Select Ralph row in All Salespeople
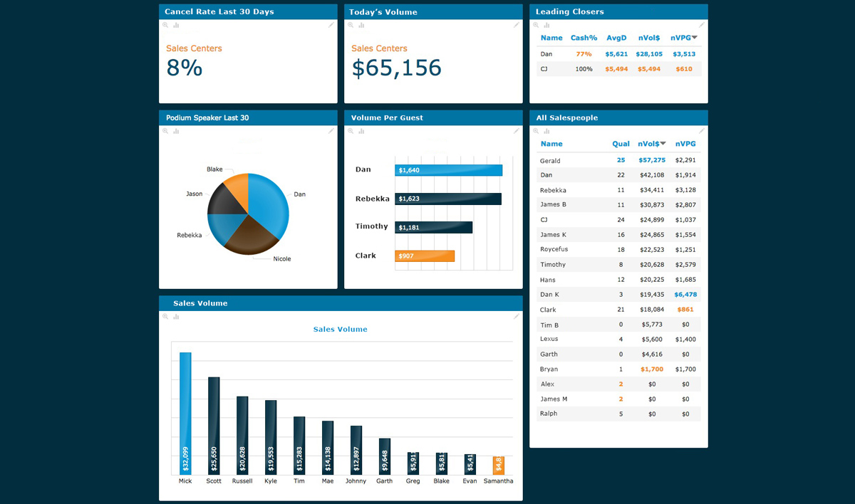The width and height of the screenshot is (855, 504). 618,414
